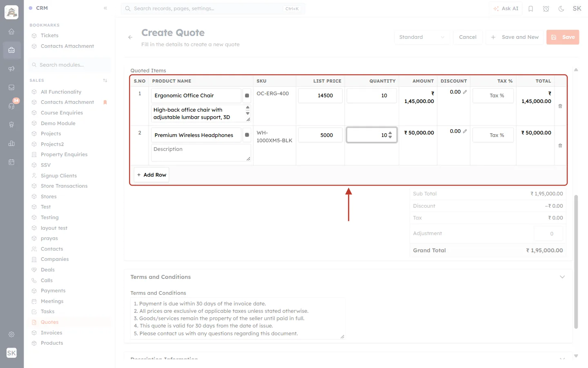Open product picker for Premium Wireless Headphones
This screenshot has width=588, height=368.
247,135
